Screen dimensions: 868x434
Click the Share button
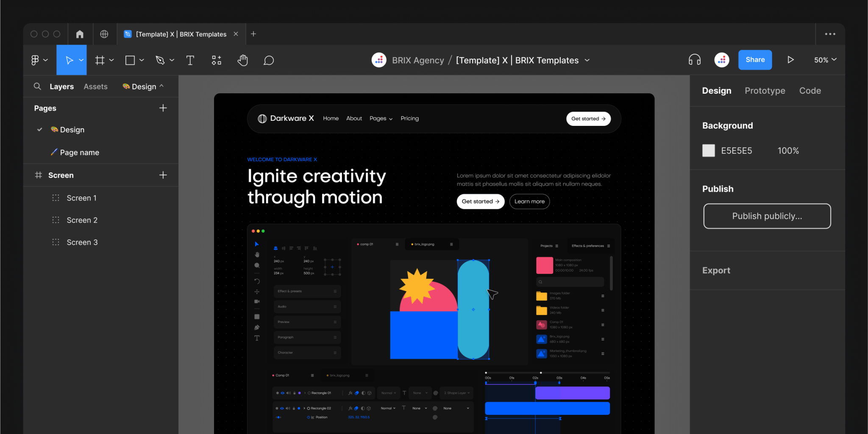point(755,59)
